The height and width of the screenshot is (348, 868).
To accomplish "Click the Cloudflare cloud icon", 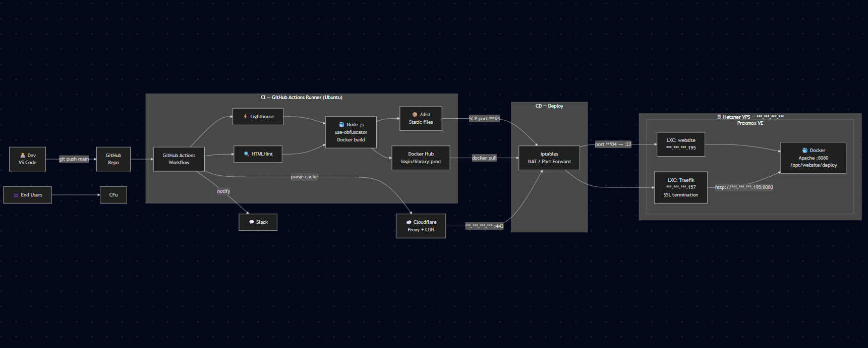I will (x=409, y=222).
